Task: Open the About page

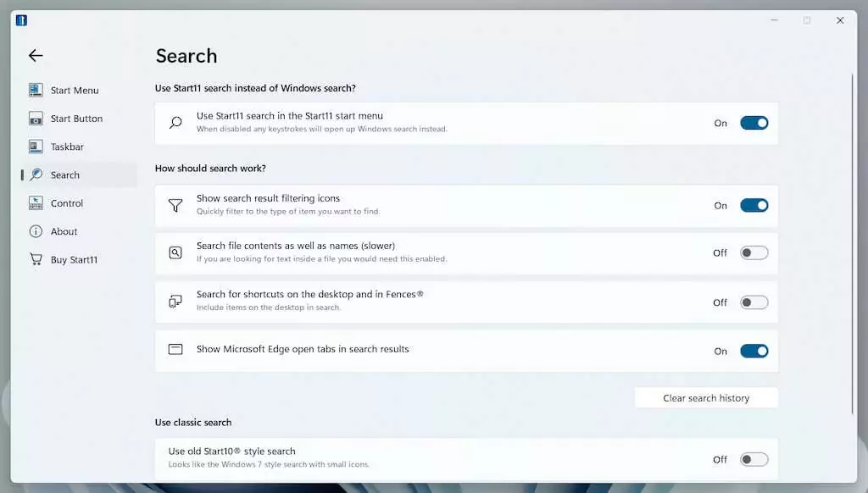Action: click(64, 231)
